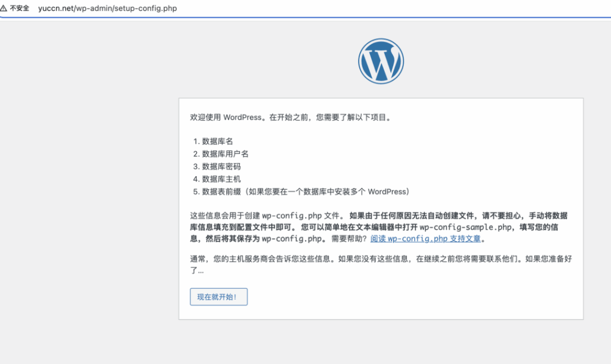This screenshot has width=611, height=364.
Task: Click the insecure-site warning triangle icon
Action: (x=4, y=8)
